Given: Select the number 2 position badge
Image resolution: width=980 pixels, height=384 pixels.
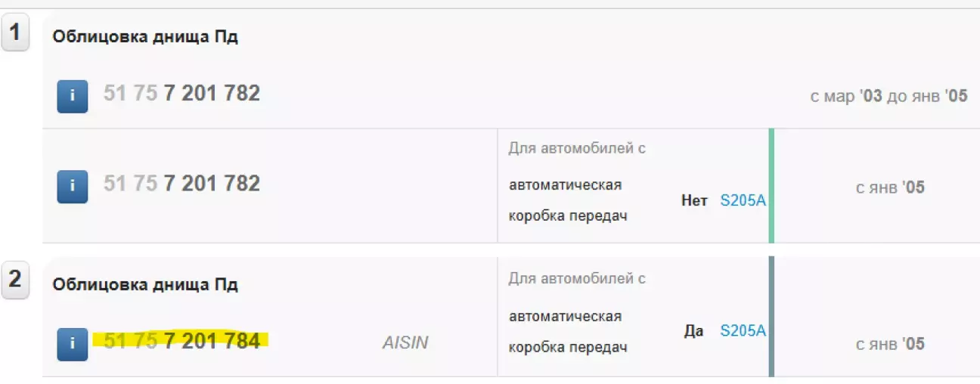Looking at the screenshot, I should (x=15, y=280).
